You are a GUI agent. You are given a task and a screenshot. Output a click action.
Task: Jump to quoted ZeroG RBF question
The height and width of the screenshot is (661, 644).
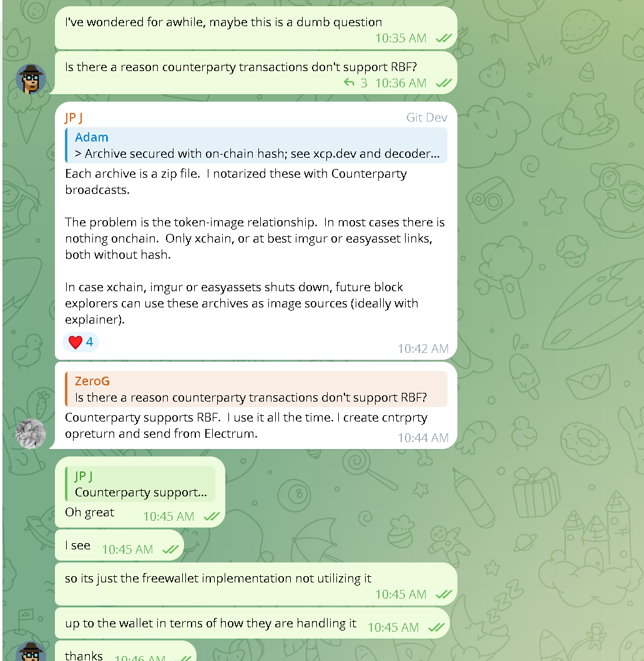click(x=256, y=389)
